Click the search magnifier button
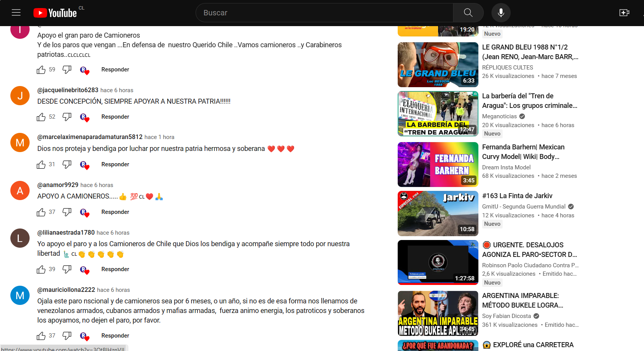The image size is (644, 351). point(468,13)
